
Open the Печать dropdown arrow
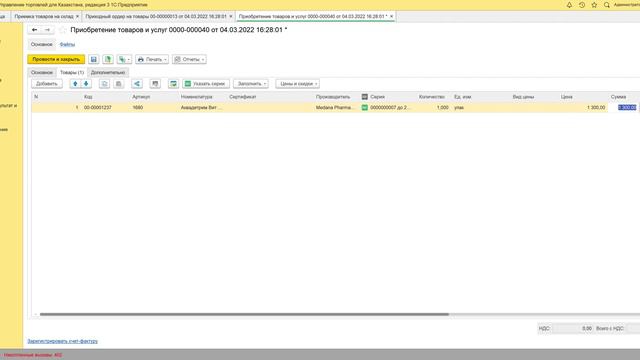165,60
